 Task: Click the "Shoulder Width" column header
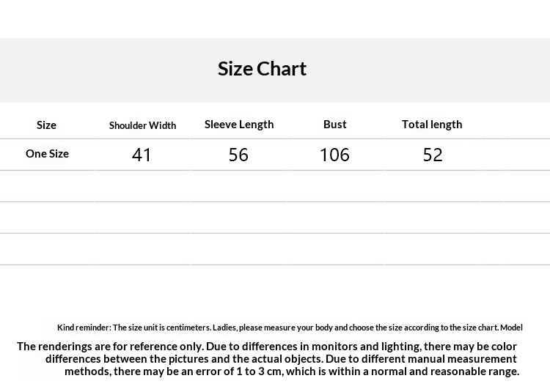click(142, 125)
